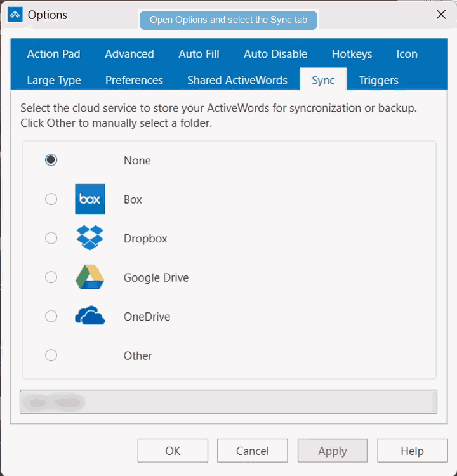Click the Dropbox logo icon

(x=90, y=238)
